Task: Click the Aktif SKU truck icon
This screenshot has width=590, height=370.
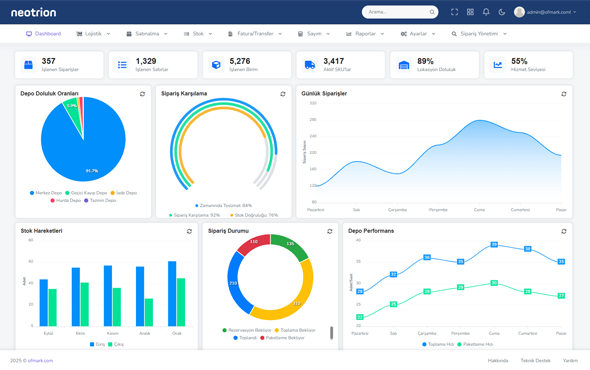Action: pos(310,65)
